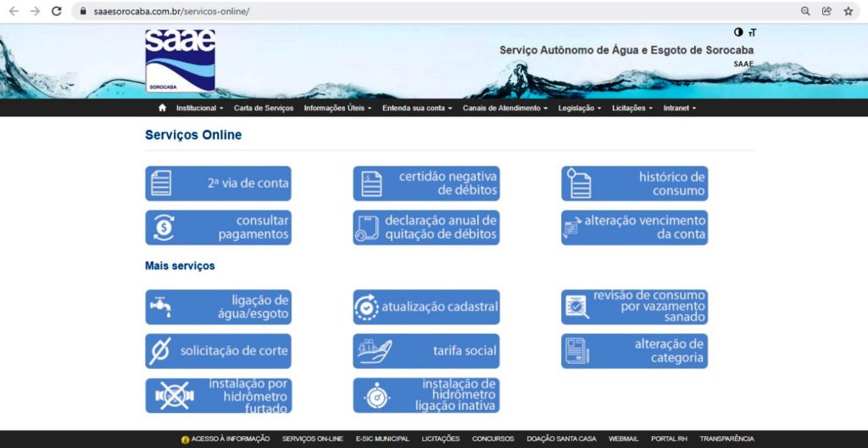This screenshot has height=448, width=868.
Task: Click the SAAE Sorocaba logo
Action: pos(180,60)
